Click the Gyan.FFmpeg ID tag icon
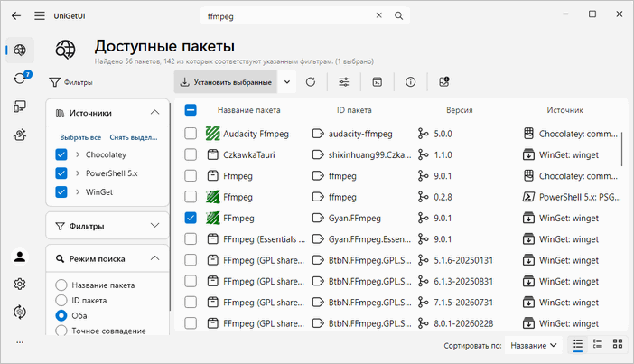This screenshot has width=634, height=364. pos(318,218)
